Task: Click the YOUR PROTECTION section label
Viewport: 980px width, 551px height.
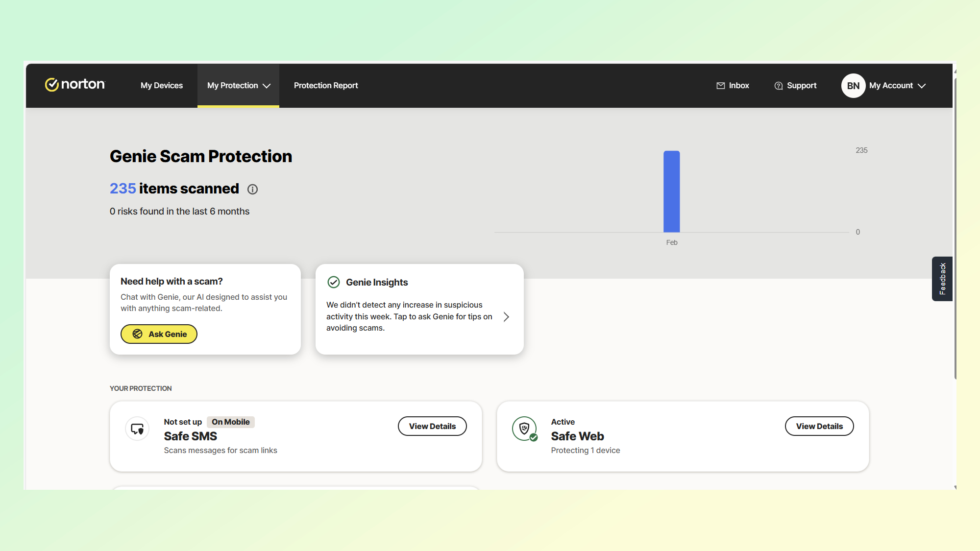Action: click(x=141, y=388)
